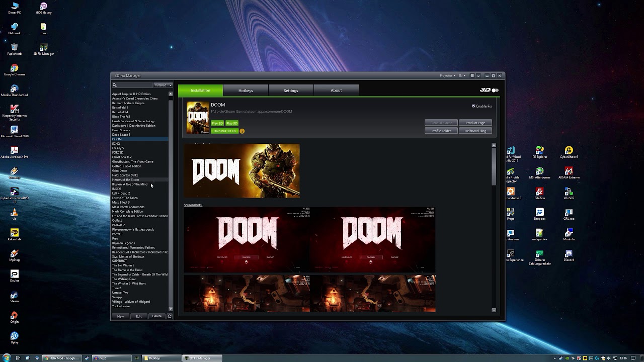Switch to the About tab

click(x=336, y=90)
